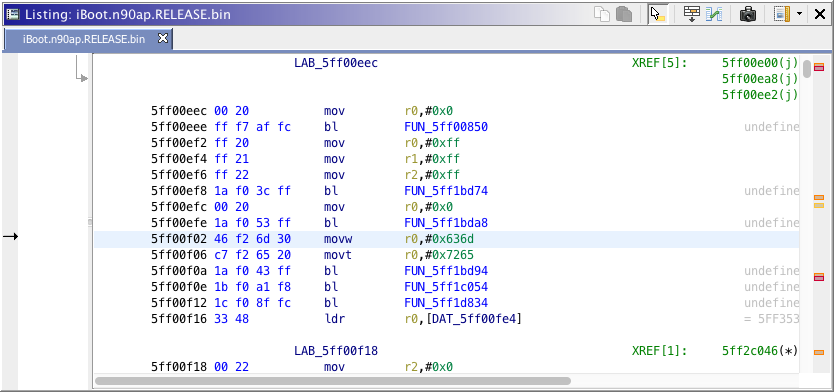Select address 5ff00f0e in the listing
The width and height of the screenshot is (834, 392).
[x=179, y=287]
